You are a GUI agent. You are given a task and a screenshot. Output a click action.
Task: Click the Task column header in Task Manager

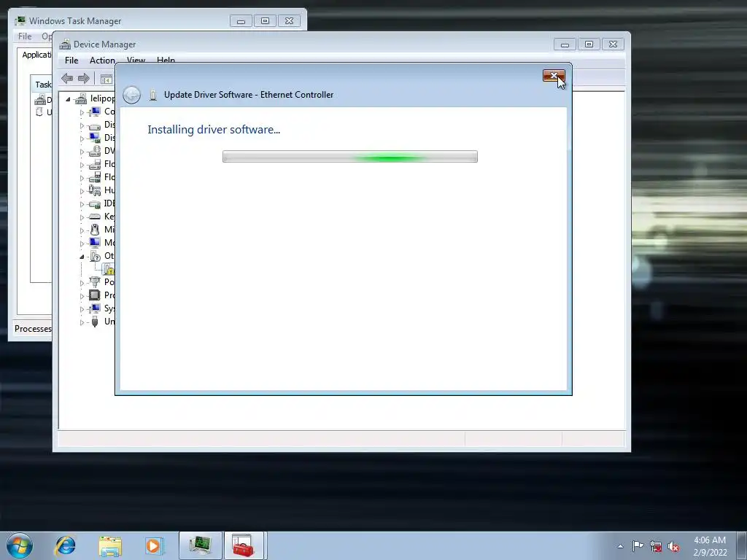[42, 85]
